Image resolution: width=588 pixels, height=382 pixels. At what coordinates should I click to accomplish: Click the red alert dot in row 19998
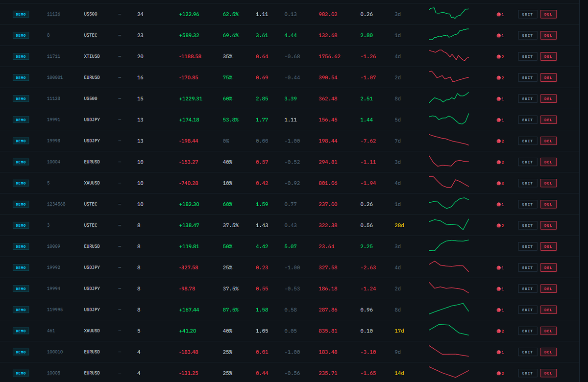(x=499, y=141)
